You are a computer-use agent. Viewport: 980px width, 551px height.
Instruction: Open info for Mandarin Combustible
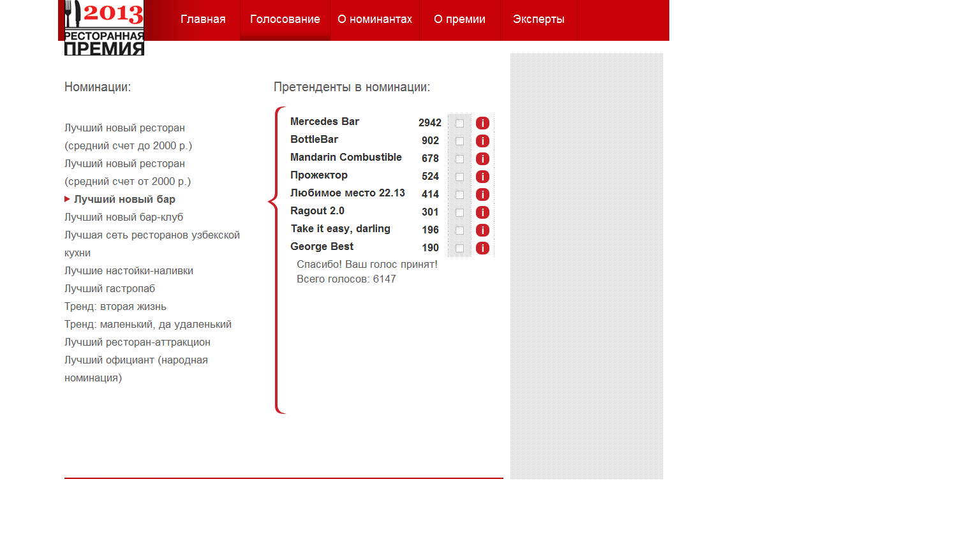pos(482,159)
